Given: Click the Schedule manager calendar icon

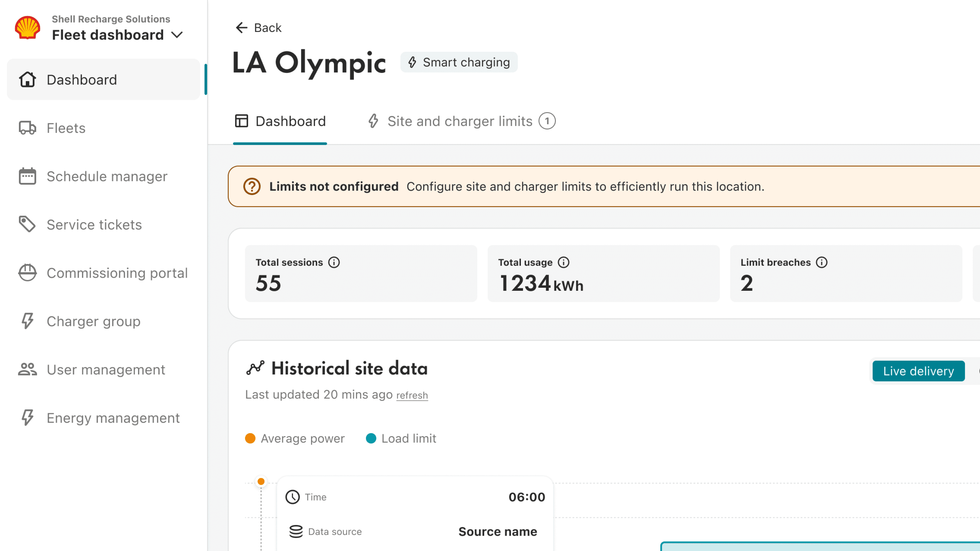Looking at the screenshot, I should (27, 177).
